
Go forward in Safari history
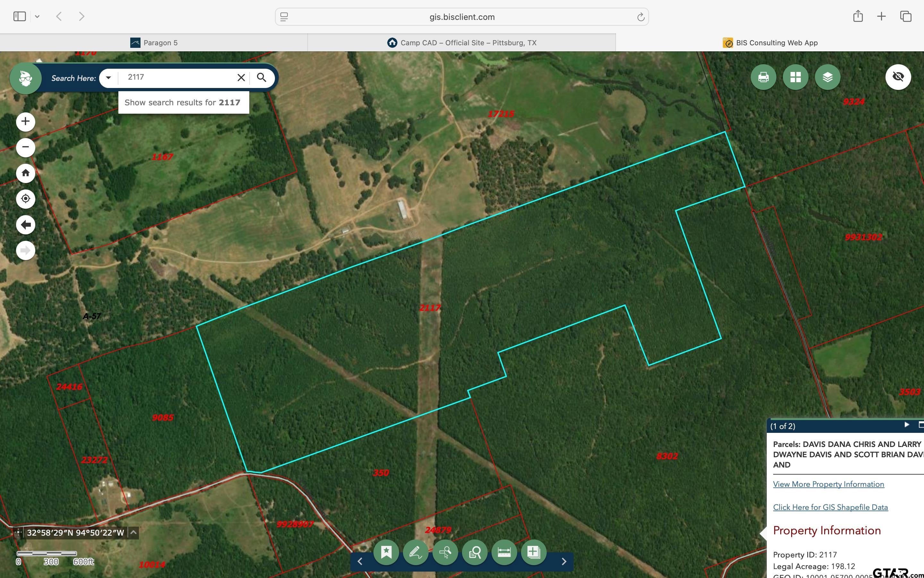click(x=81, y=16)
